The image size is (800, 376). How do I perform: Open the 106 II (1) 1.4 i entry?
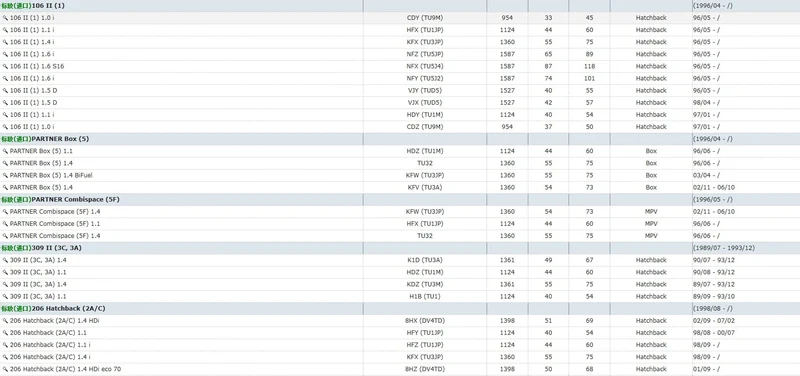[x=32, y=42]
